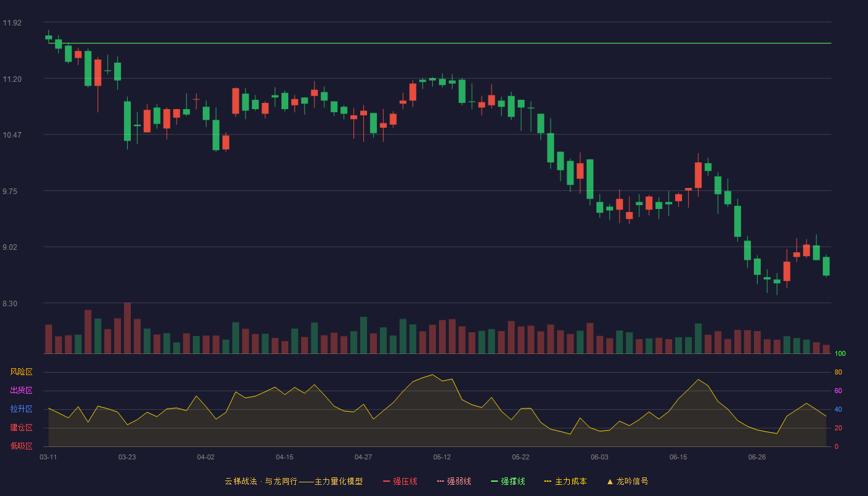
Task: Select the 建仓区 zone label
Action: coord(21,428)
